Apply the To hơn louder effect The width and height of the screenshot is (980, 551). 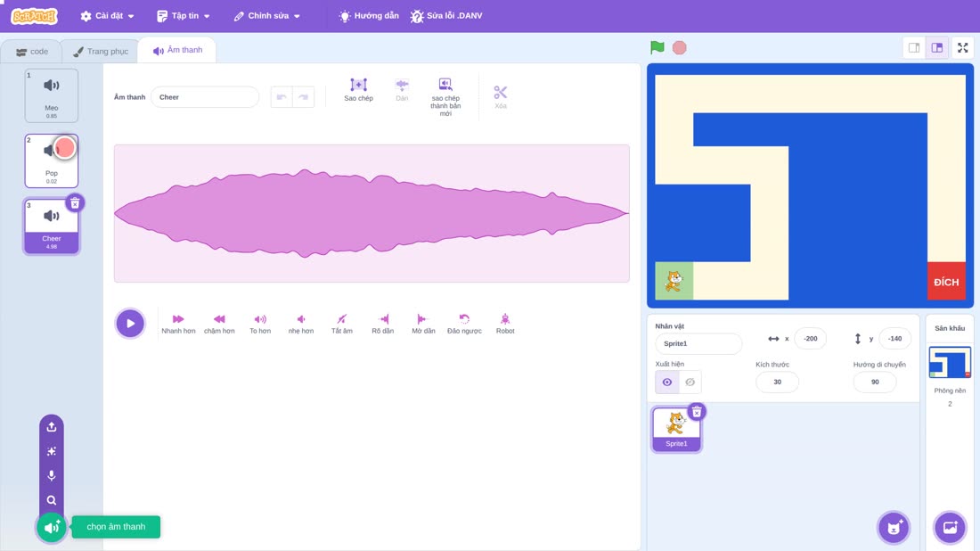point(260,324)
